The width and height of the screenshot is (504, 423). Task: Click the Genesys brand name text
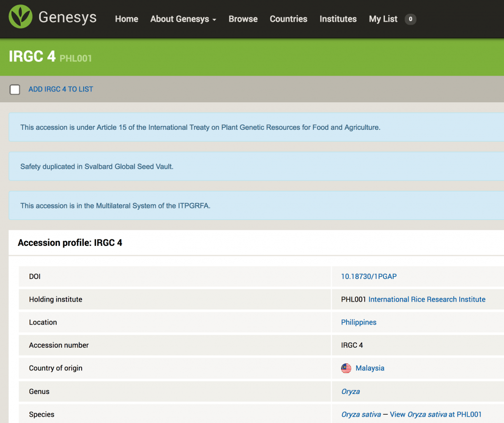[x=67, y=17]
